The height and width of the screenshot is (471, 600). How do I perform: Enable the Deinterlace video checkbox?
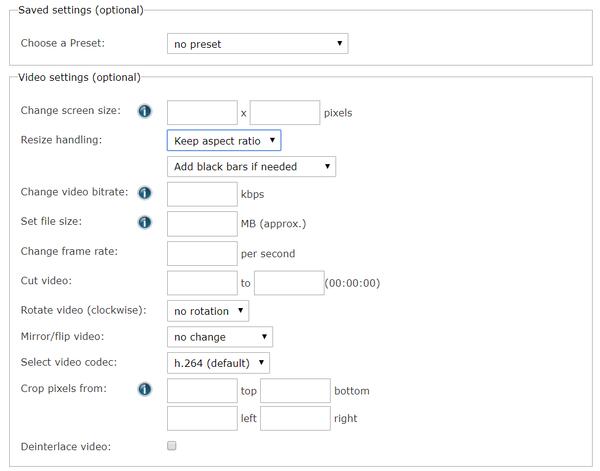(172, 446)
